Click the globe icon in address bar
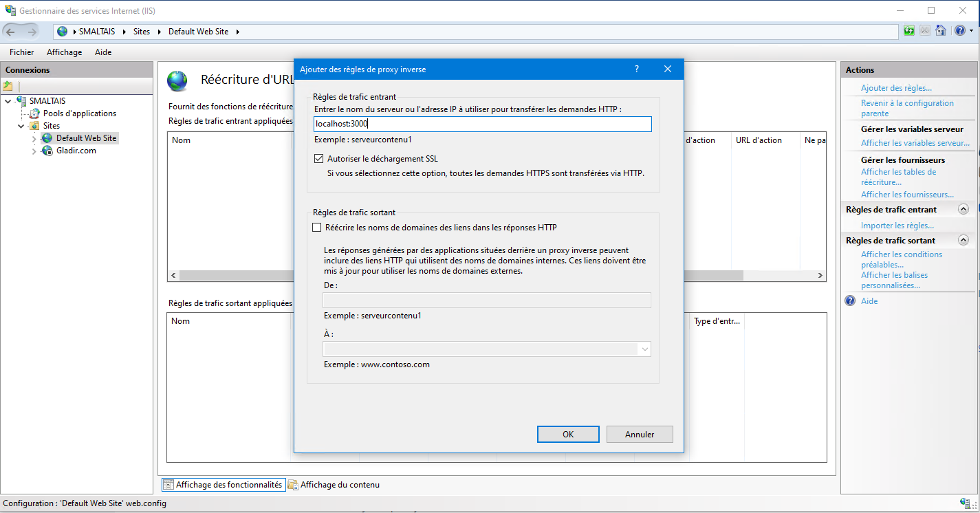This screenshot has width=980, height=513. point(63,32)
